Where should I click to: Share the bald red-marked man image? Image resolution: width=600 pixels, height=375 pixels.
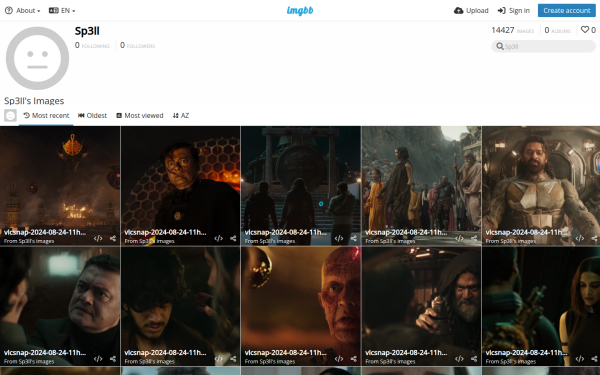pyautogui.click(x=354, y=359)
